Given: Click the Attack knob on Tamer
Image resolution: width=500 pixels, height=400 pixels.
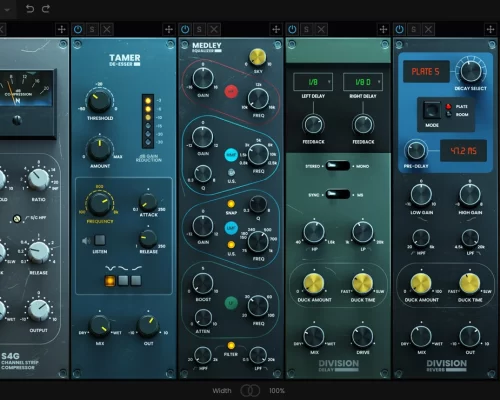Looking at the screenshot, I should tap(148, 202).
